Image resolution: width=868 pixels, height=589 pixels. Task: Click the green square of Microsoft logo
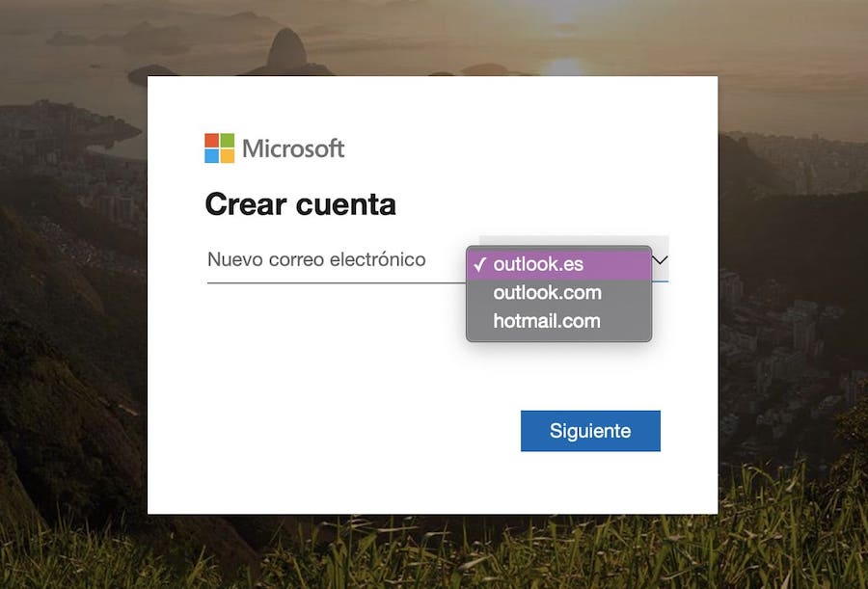coord(228,140)
